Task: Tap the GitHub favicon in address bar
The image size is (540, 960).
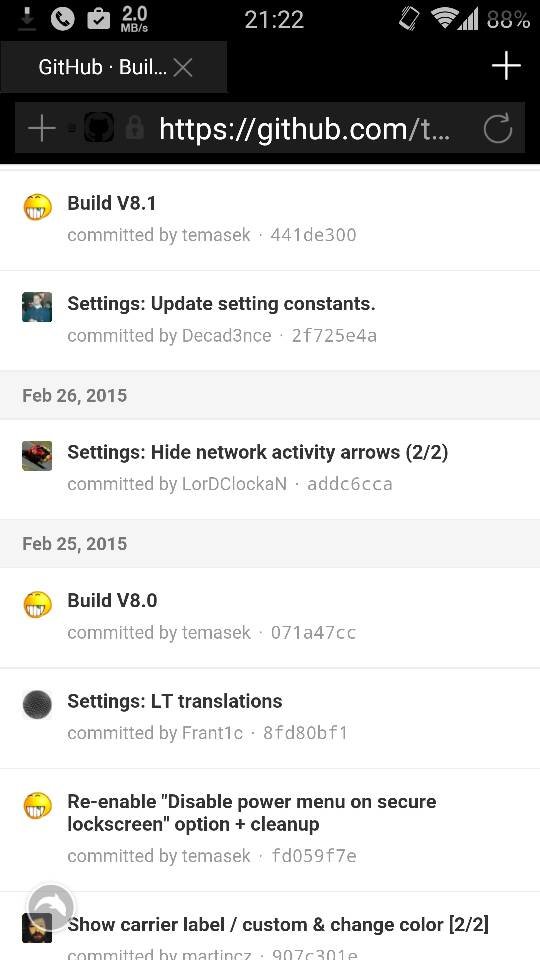Action: pyautogui.click(x=99, y=128)
